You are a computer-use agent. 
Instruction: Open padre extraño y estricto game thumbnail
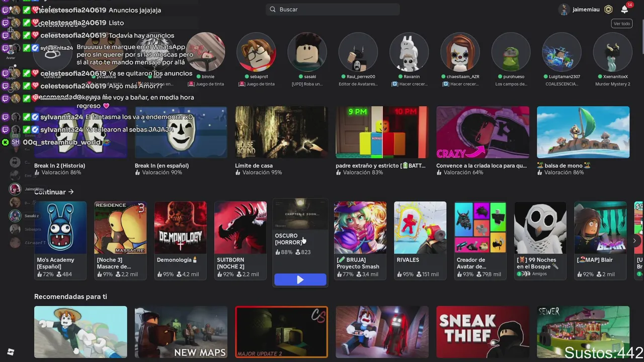click(382, 132)
